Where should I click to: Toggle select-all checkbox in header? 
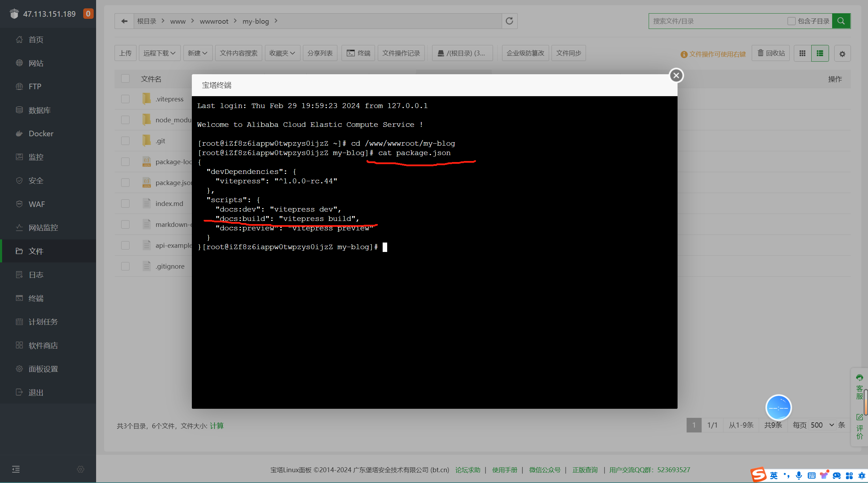(x=125, y=78)
